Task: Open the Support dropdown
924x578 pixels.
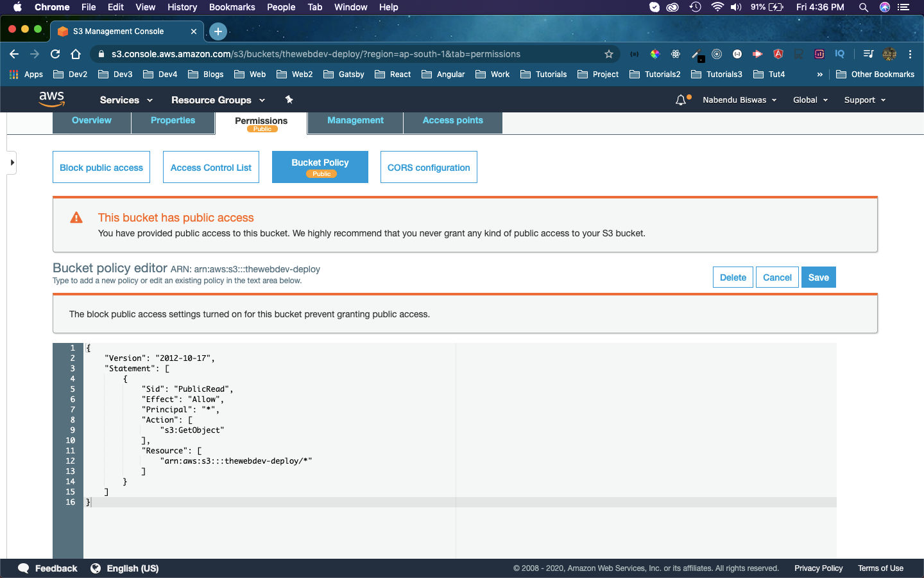Action: [x=865, y=100]
